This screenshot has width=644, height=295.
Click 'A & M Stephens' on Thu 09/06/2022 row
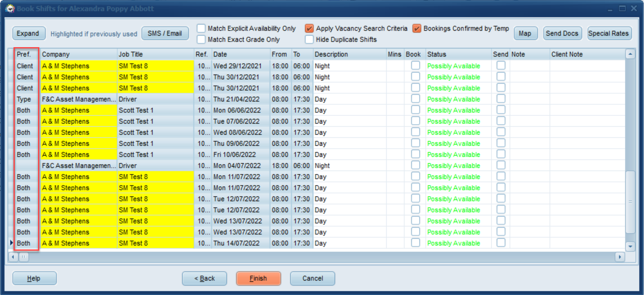(x=79, y=144)
